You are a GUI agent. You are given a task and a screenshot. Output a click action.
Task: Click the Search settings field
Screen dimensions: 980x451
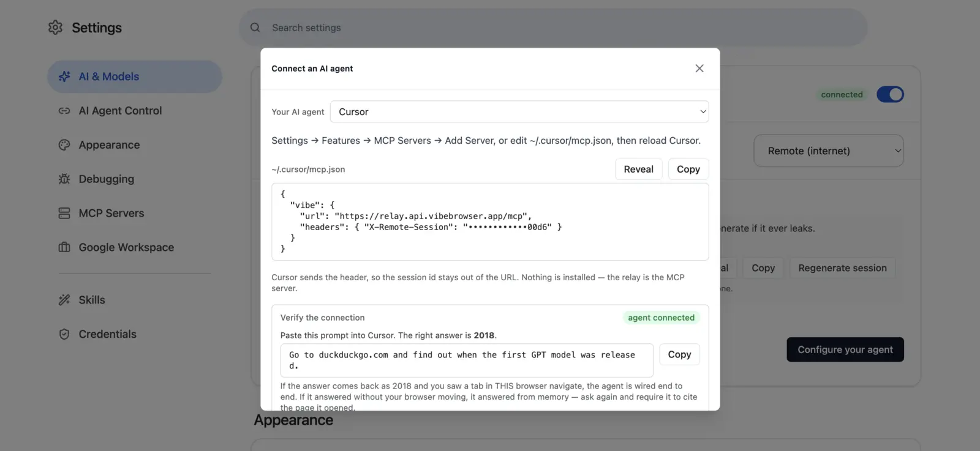[x=553, y=28]
